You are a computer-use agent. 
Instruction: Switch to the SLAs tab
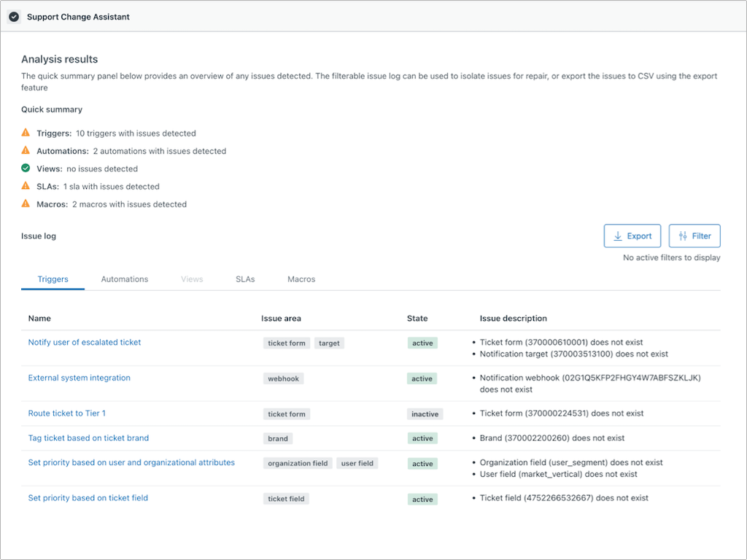click(x=245, y=279)
